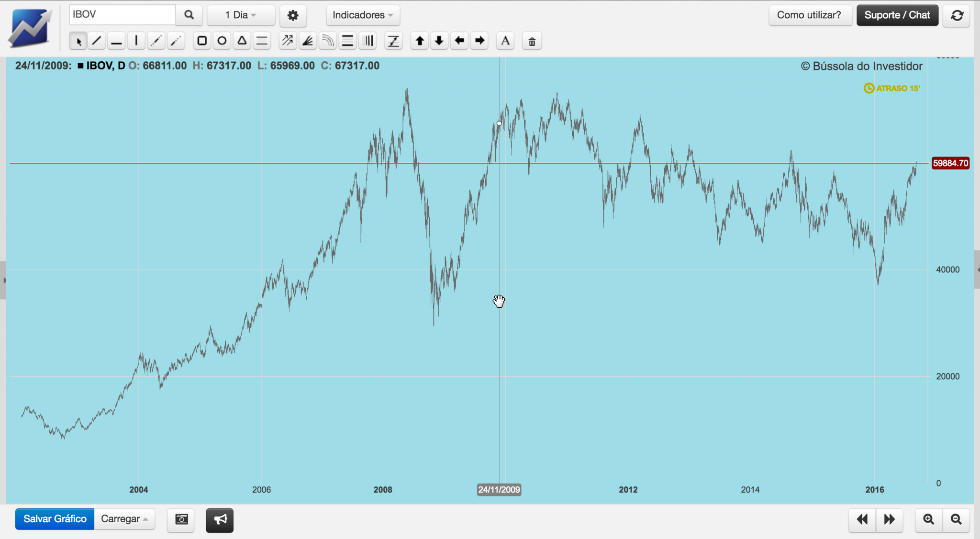Click Salvar Gráfico button

pyautogui.click(x=55, y=519)
